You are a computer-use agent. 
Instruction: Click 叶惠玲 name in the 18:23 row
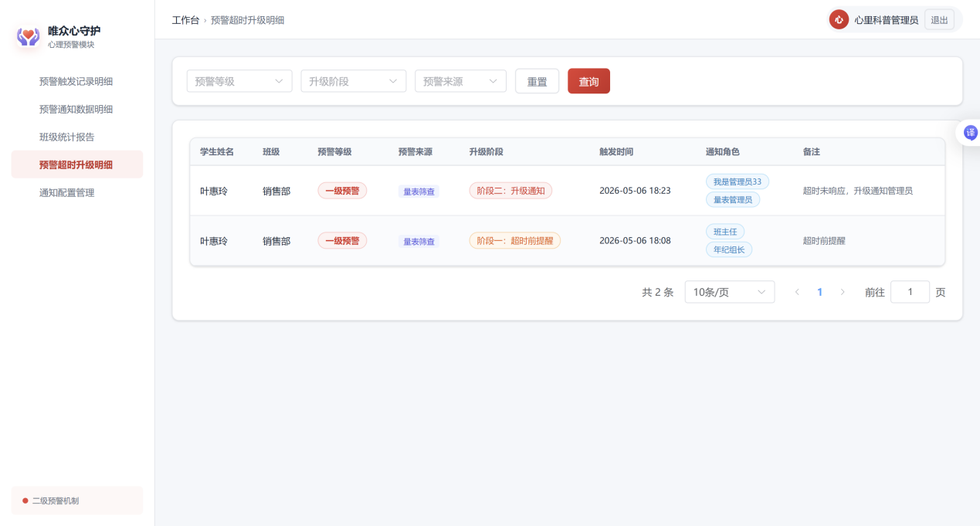(214, 191)
